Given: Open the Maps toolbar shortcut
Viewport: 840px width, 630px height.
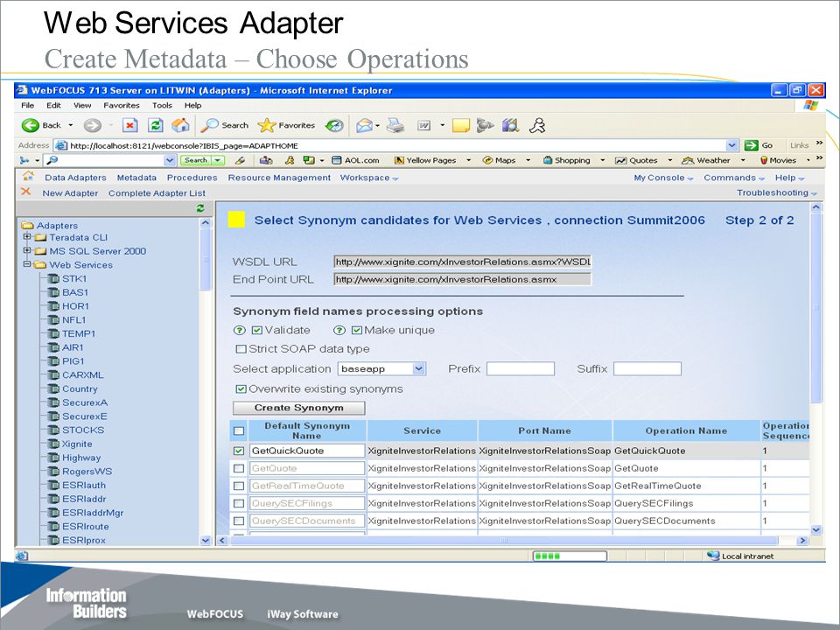Looking at the screenshot, I should click(x=500, y=160).
